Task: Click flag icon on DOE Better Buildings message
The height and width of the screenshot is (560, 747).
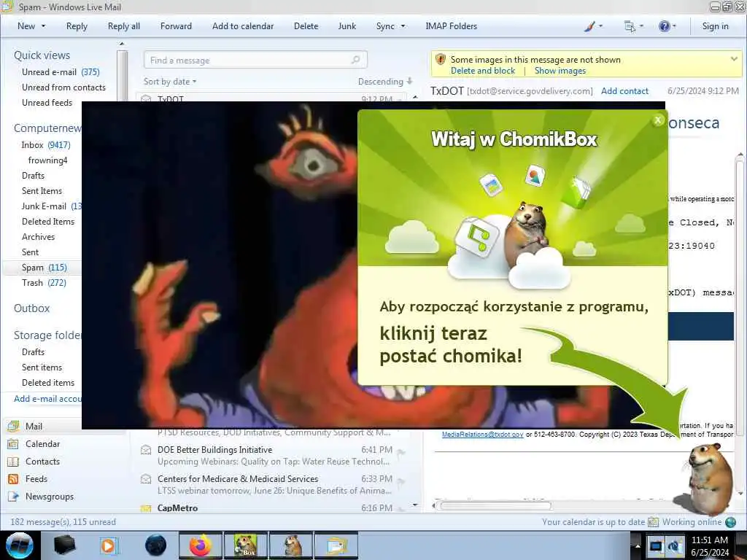Action: pos(401,454)
